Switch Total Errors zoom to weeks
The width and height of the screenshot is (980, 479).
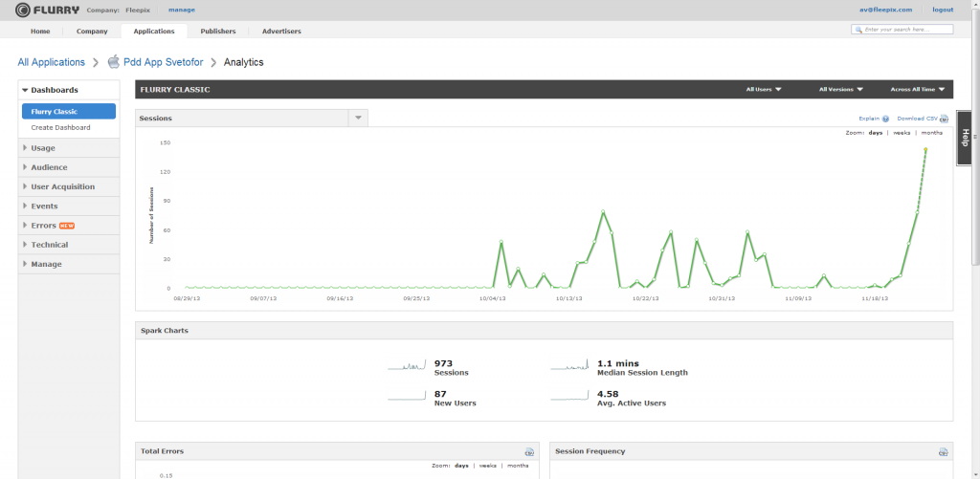point(487,466)
